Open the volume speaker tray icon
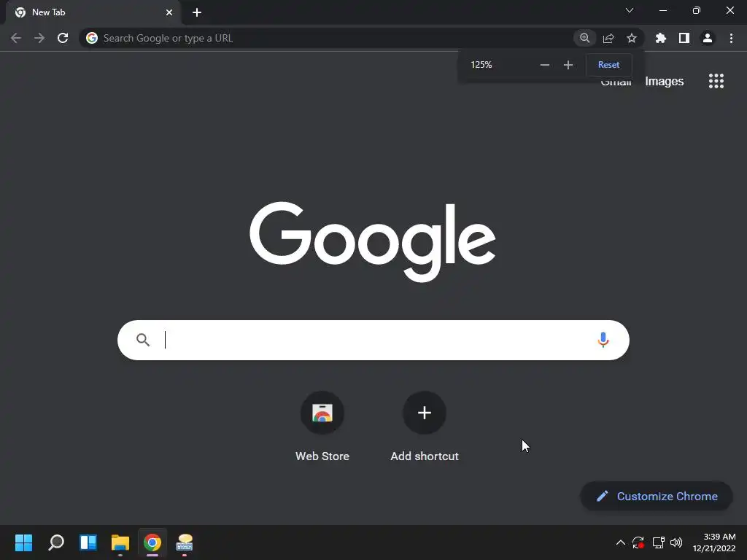The image size is (747, 560). pyautogui.click(x=676, y=542)
